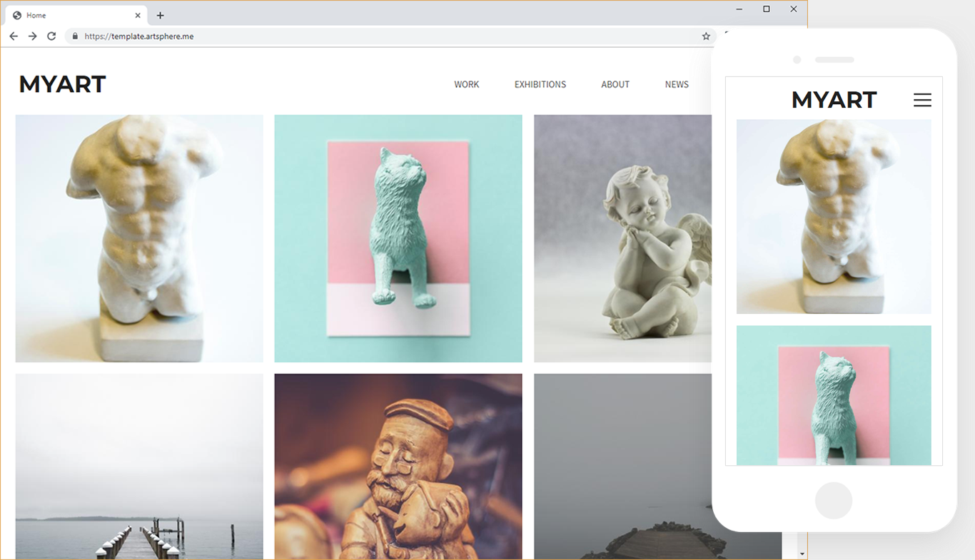
Task: Open a new tab with plus icon
Action: coord(160,16)
